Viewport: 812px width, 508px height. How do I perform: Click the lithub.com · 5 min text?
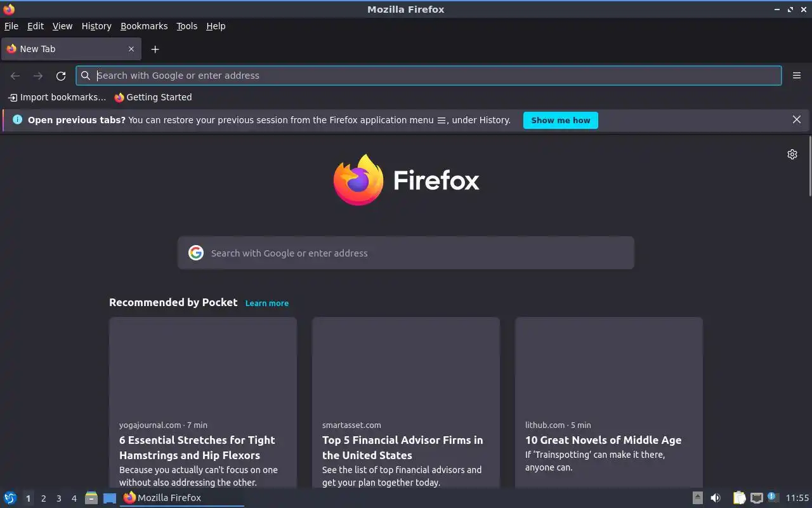[x=558, y=425]
